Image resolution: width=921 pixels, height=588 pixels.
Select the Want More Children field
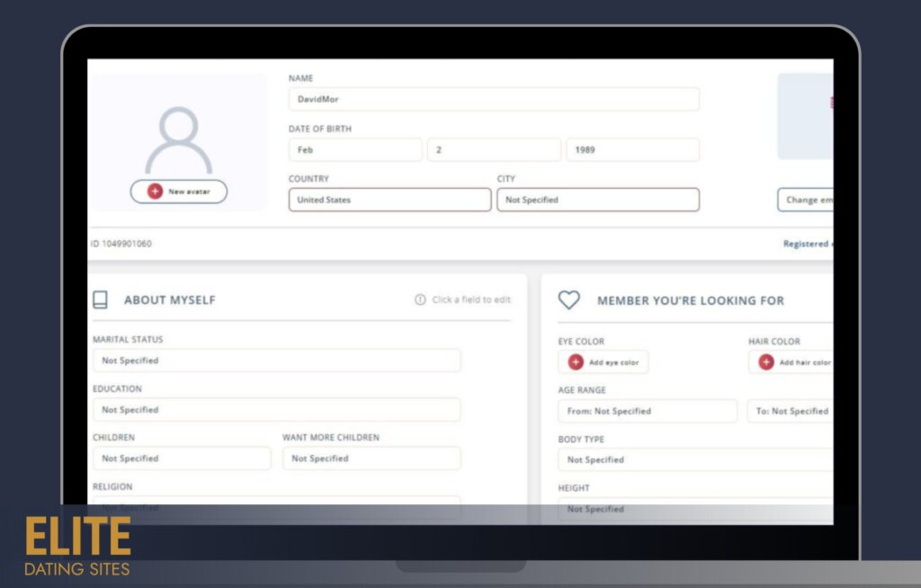tap(371, 458)
